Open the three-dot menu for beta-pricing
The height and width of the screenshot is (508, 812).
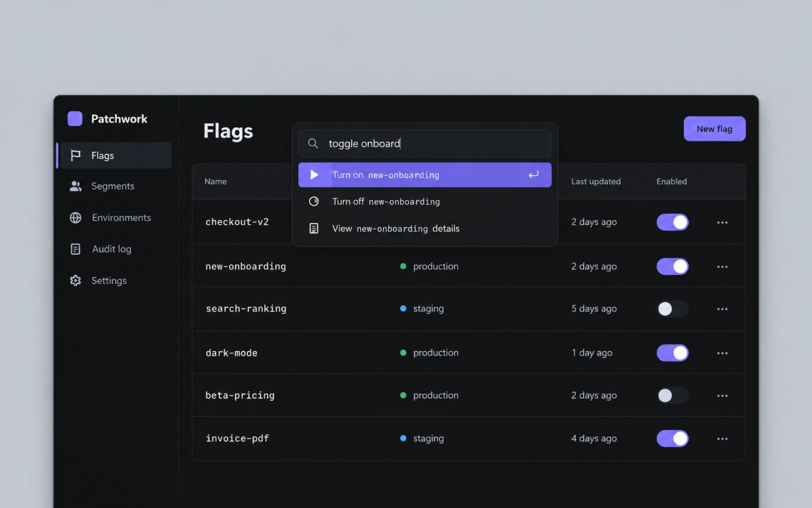tap(722, 395)
